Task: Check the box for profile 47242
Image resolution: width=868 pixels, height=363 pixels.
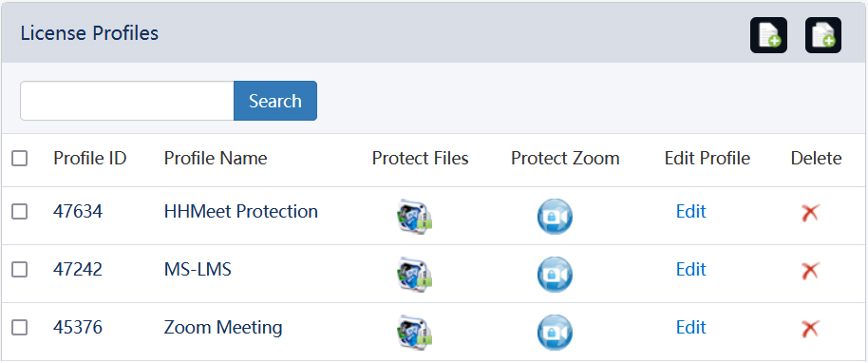Action: 20,269
